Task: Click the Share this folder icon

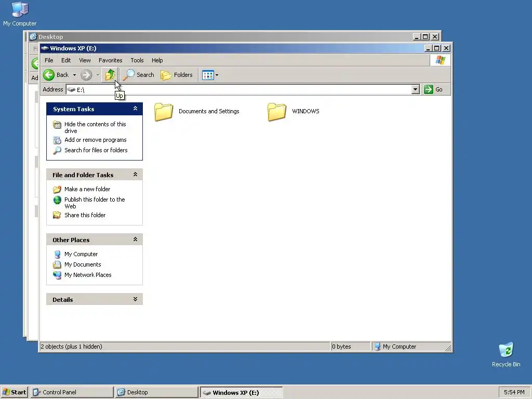Action: pos(57,215)
